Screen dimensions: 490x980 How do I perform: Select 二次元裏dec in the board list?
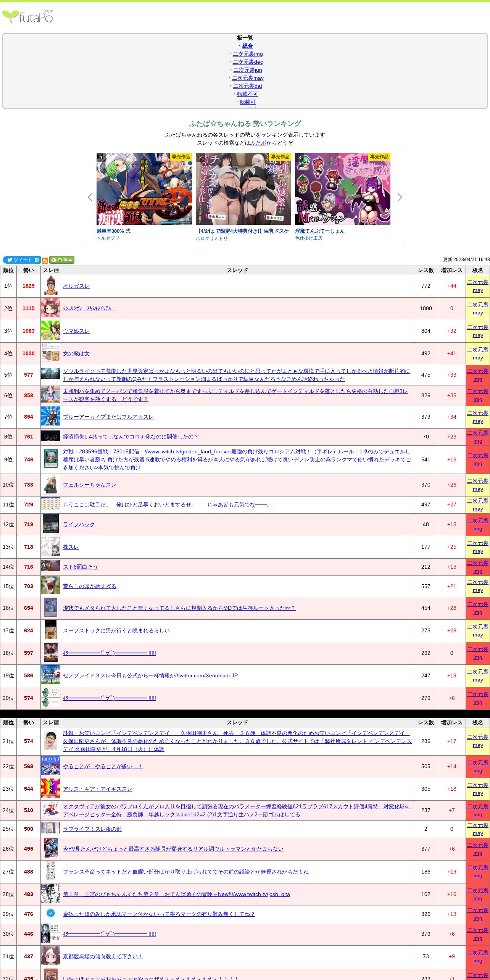click(247, 62)
